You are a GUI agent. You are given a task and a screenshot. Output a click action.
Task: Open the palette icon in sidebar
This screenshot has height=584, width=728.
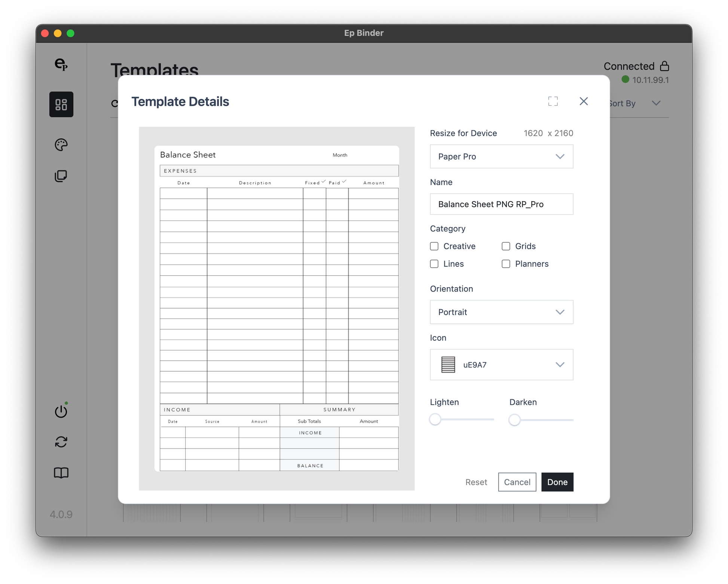[x=61, y=145]
